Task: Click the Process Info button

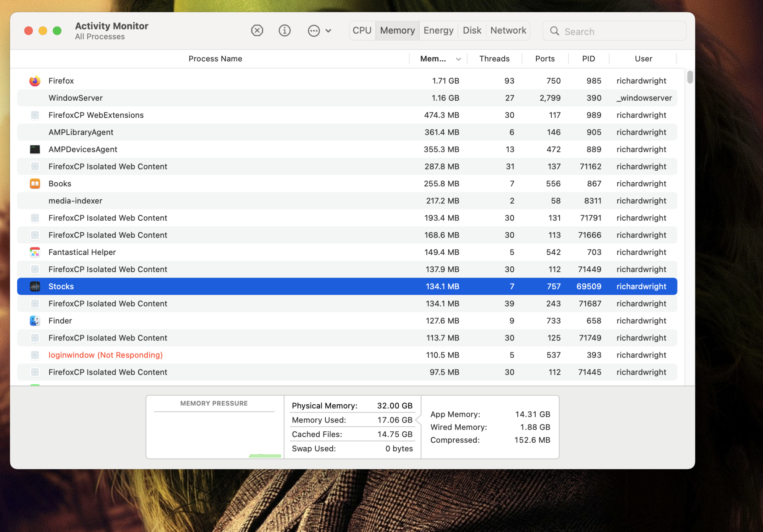Action: 285,31
